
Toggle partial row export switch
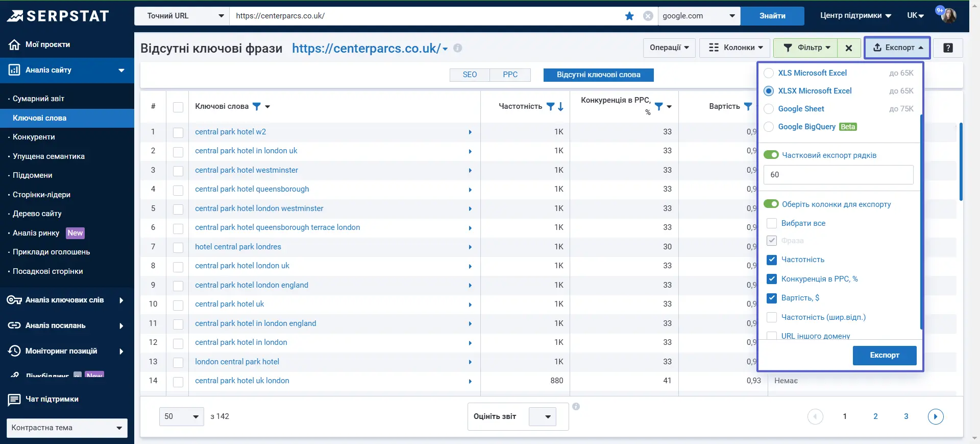[x=771, y=155]
